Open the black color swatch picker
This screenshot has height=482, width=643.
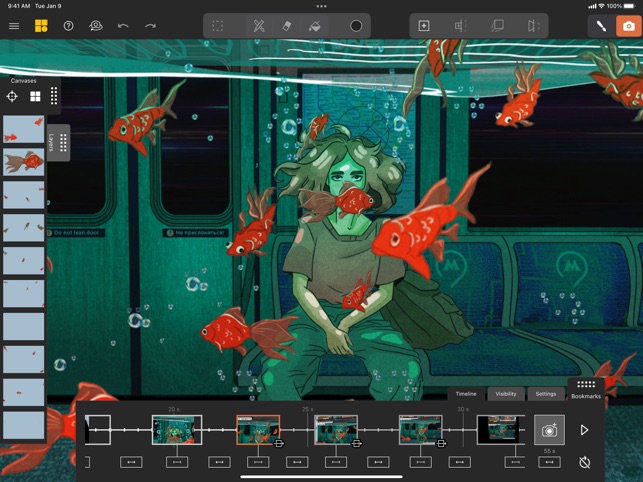click(356, 26)
